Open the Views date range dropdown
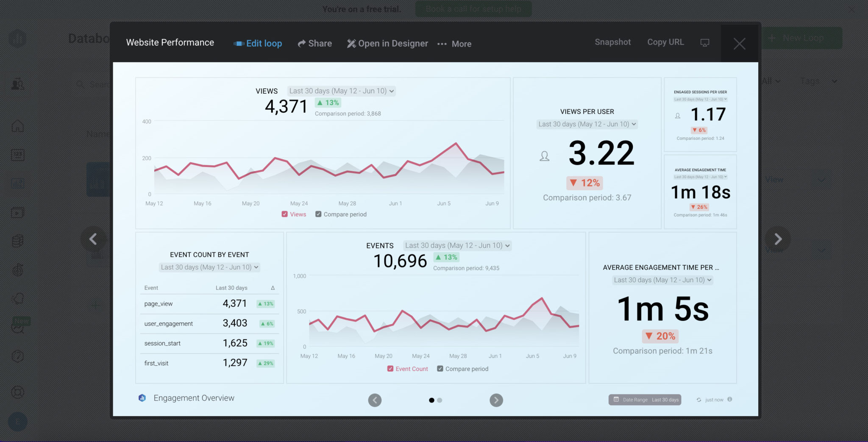The image size is (868, 442). coord(341,91)
